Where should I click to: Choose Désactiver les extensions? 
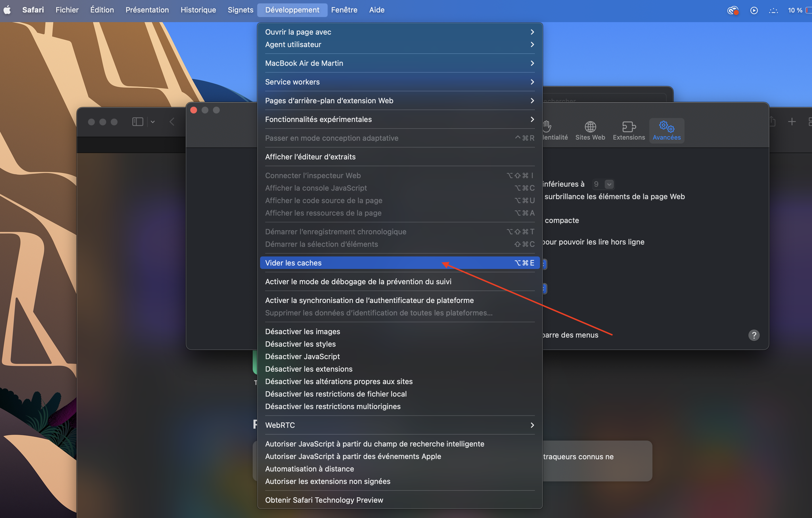pyautogui.click(x=400, y=369)
